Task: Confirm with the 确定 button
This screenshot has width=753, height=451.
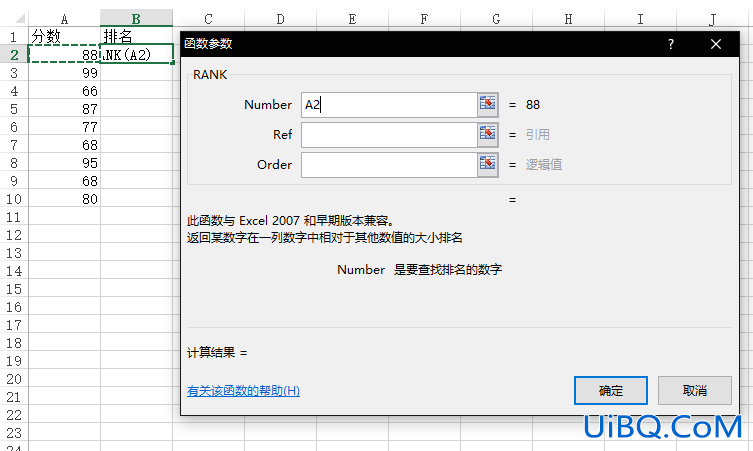Action: (610, 390)
